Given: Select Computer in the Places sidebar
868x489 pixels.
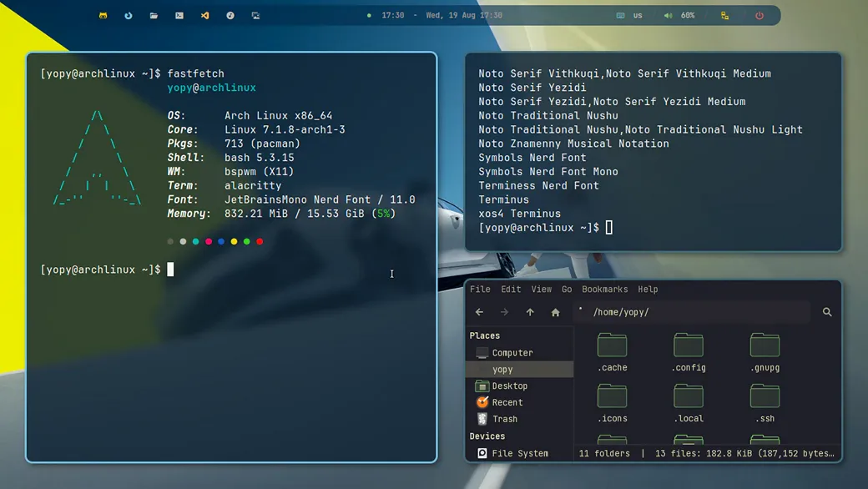Looking at the screenshot, I should [519, 353].
